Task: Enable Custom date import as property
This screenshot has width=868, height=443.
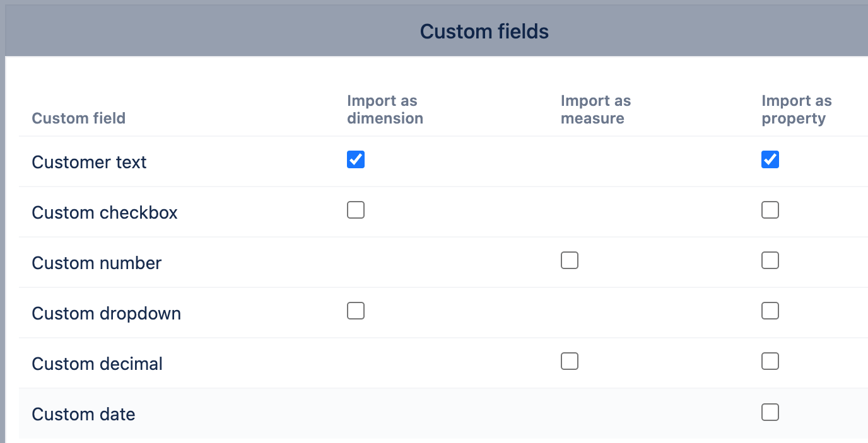Action: (770, 413)
